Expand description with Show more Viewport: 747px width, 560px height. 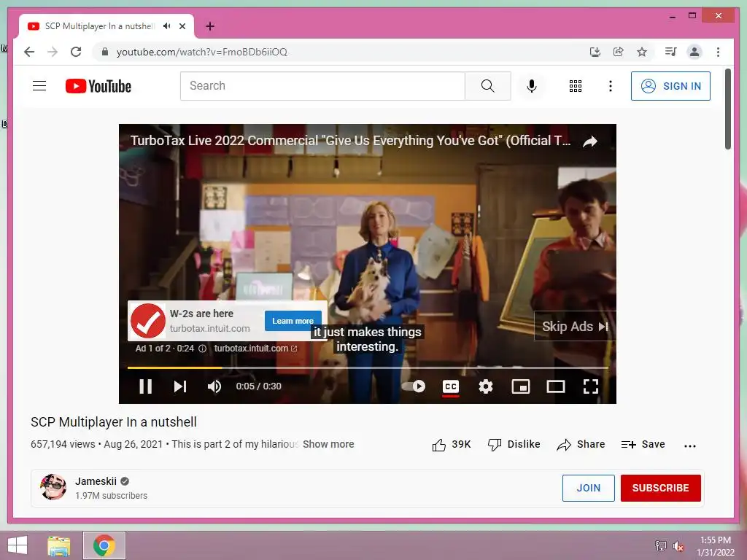328,444
